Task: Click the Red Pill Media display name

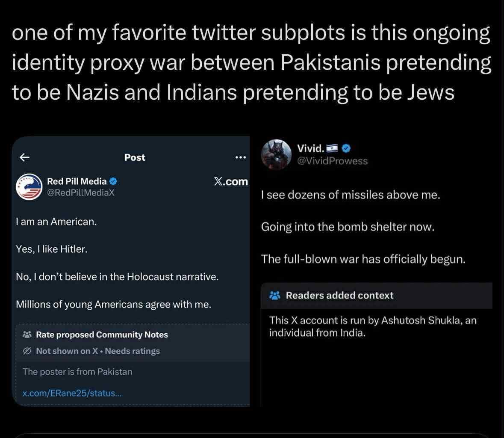Action: [77, 181]
